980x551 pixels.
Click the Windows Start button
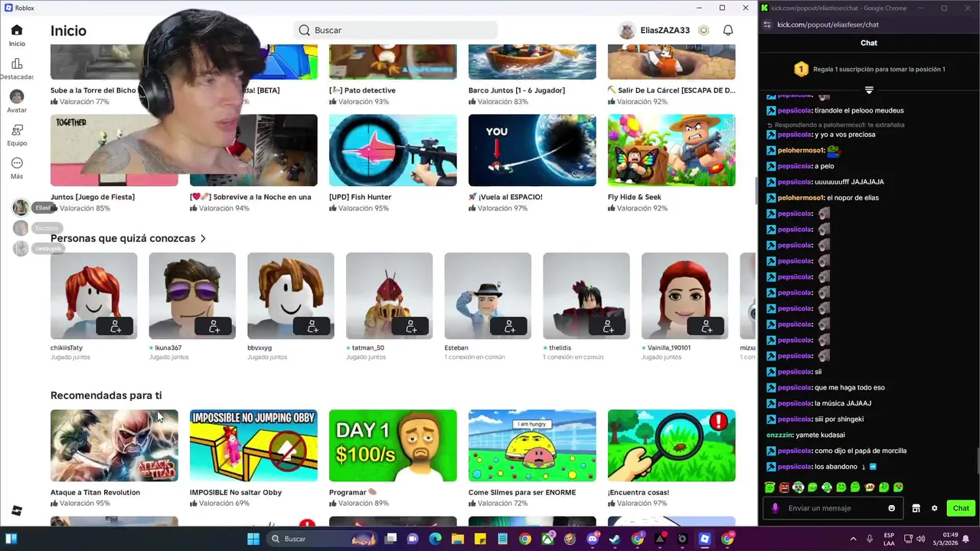click(253, 539)
